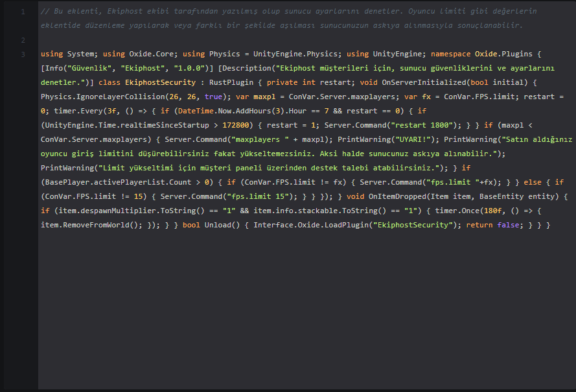The height and width of the screenshot is (392, 576).
Task: Click the 'return' keyword
Action: pos(479,225)
